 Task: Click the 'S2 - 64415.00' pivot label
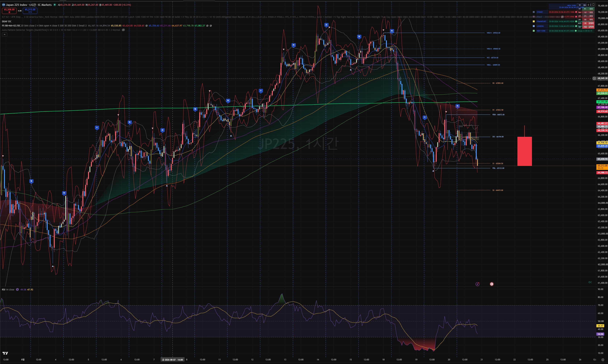tap(498, 190)
